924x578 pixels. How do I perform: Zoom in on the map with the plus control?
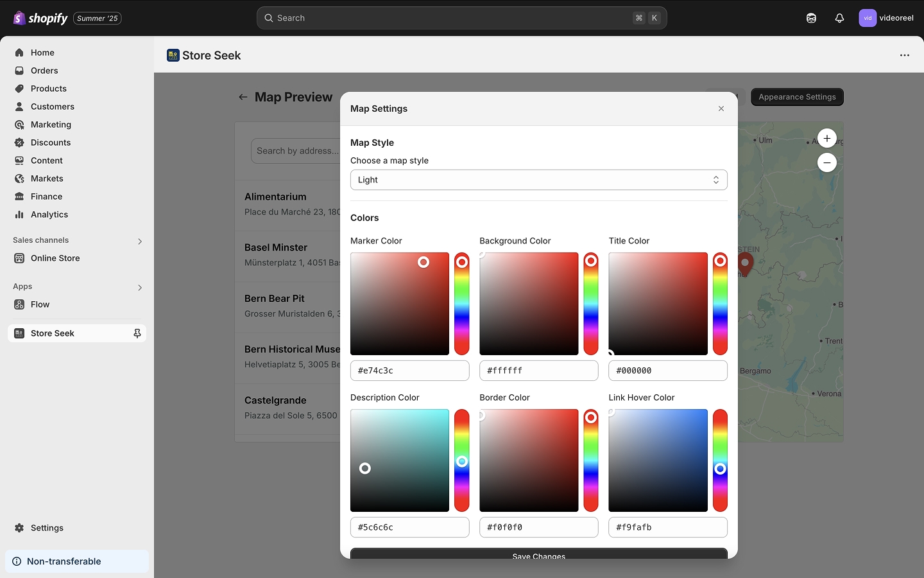click(826, 138)
